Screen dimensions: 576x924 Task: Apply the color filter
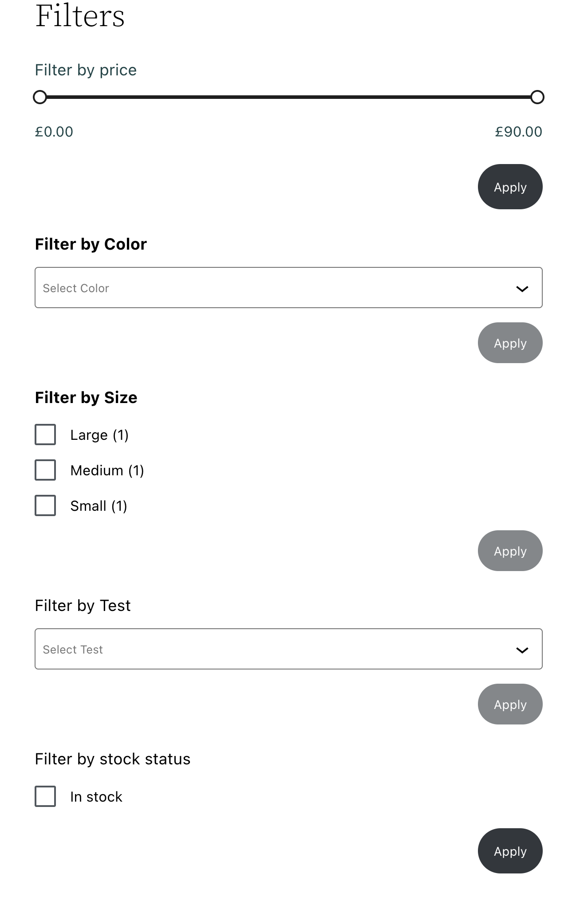click(x=509, y=343)
